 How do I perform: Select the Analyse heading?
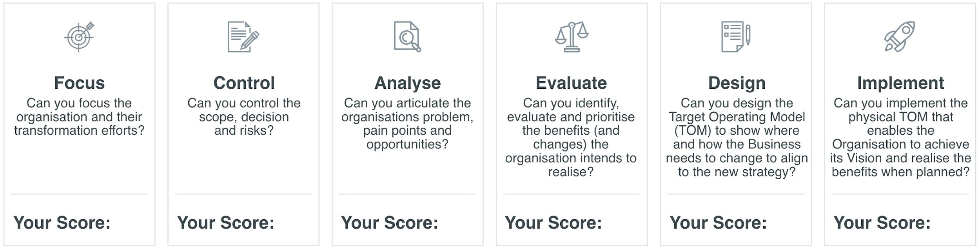[x=408, y=83]
